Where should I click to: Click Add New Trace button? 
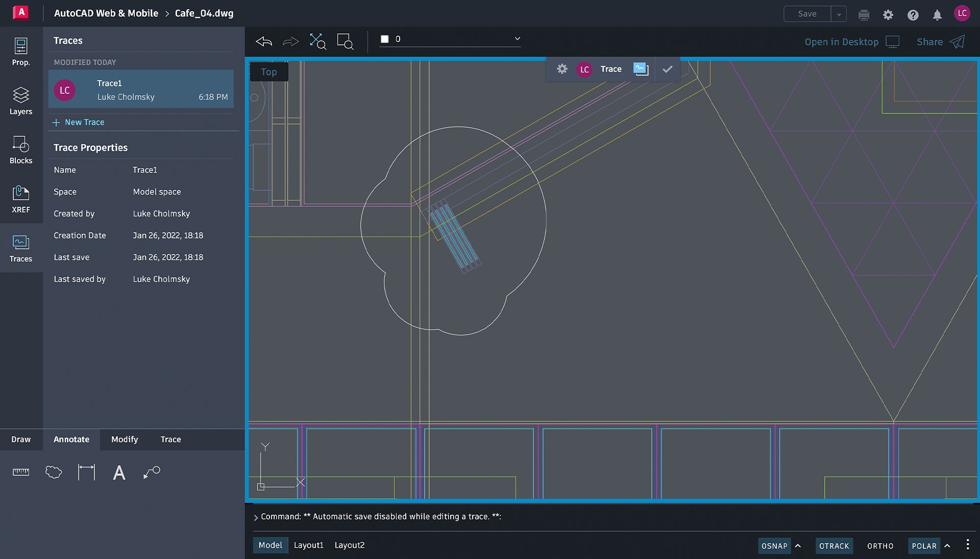pos(78,122)
